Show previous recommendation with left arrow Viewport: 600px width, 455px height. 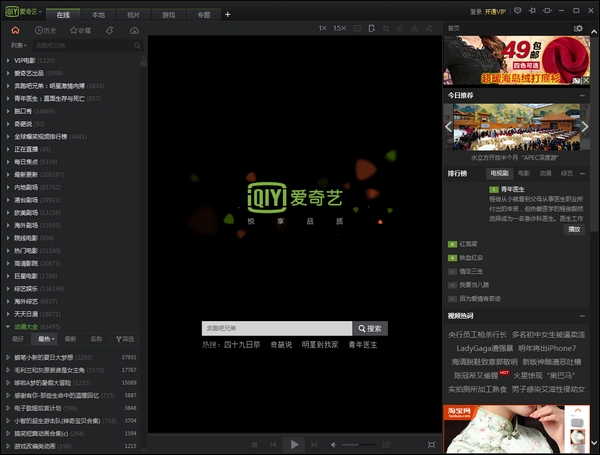448,127
